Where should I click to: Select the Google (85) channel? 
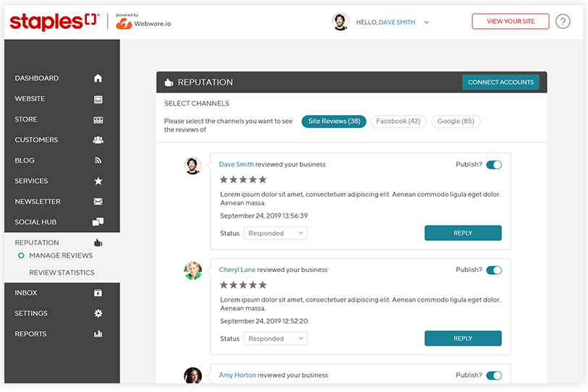click(x=456, y=122)
